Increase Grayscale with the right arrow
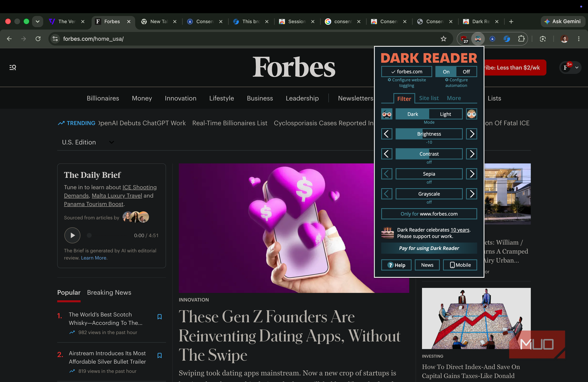588x382 pixels. [471, 194]
